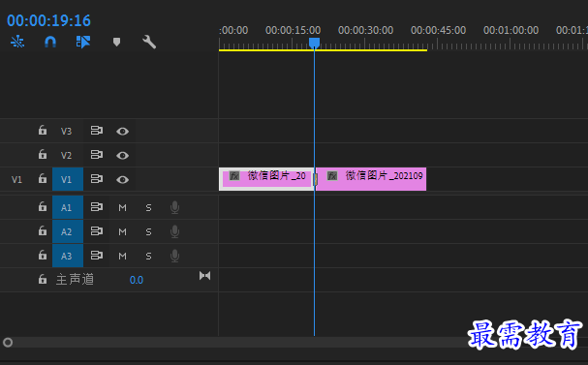The image size is (588, 365).
Task: Select second clip 微信图片_202109 on V1
Action: pos(371,179)
